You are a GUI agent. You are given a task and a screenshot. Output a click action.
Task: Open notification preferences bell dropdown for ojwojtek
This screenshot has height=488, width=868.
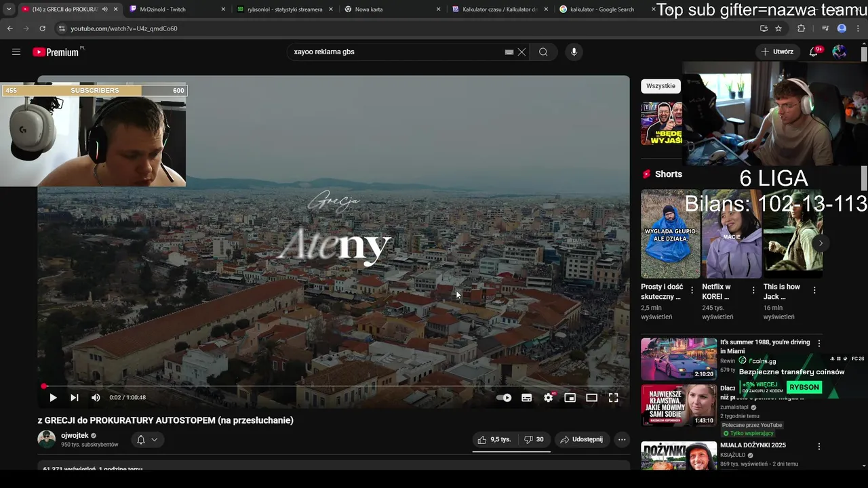pos(147,439)
